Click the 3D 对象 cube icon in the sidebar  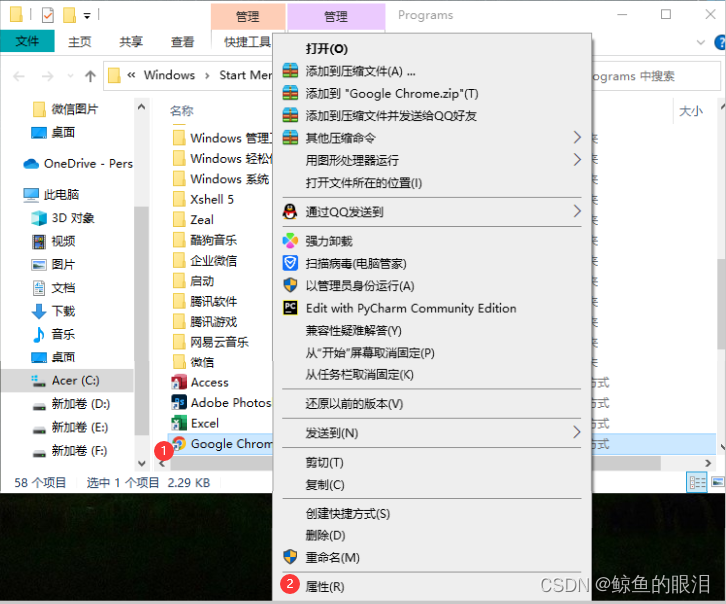39,218
